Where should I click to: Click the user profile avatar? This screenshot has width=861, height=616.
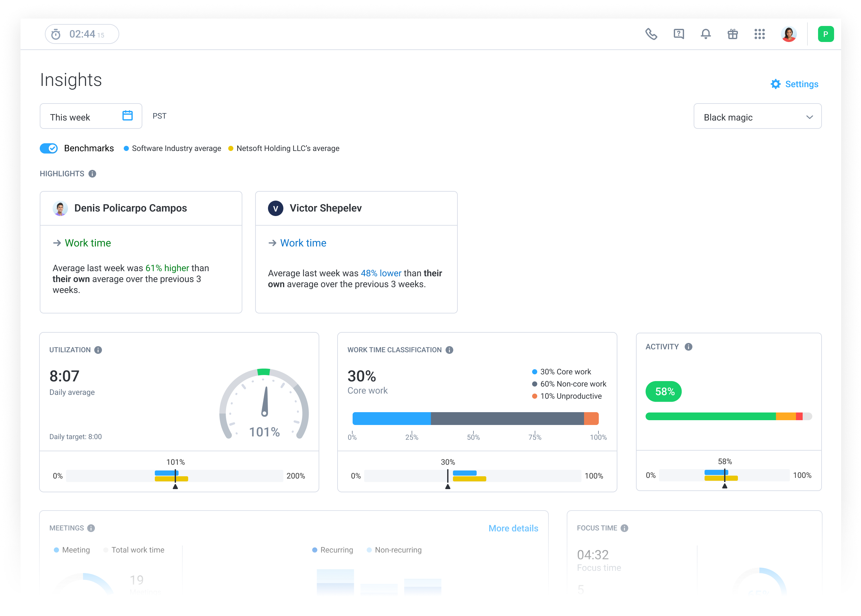[x=789, y=34]
